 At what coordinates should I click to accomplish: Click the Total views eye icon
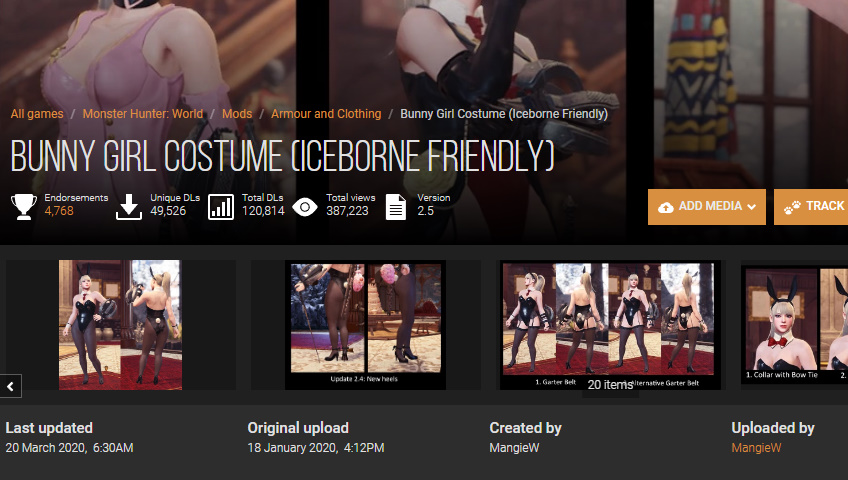pos(305,206)
